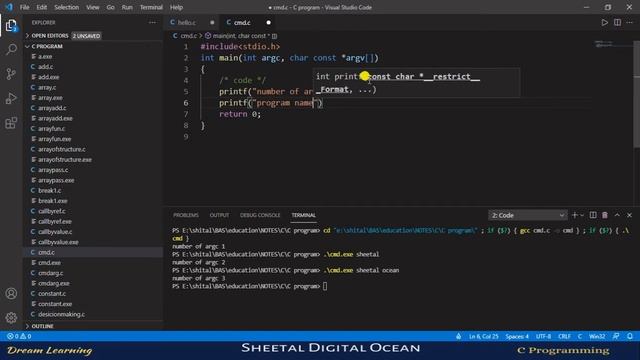Screen dimensions: 640x360
Task: Click the Visual Studio Code logo icon
Action: pyautogui.click(x=9, y=7)
